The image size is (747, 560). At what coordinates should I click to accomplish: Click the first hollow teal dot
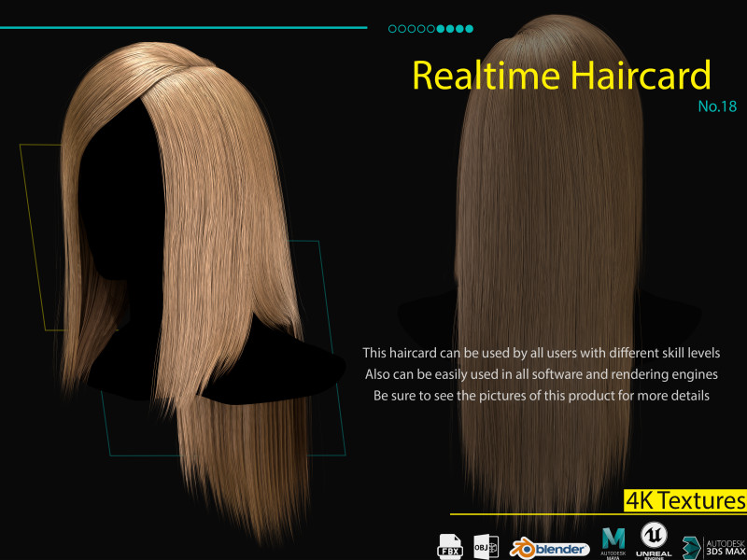[x=392, y=29]
